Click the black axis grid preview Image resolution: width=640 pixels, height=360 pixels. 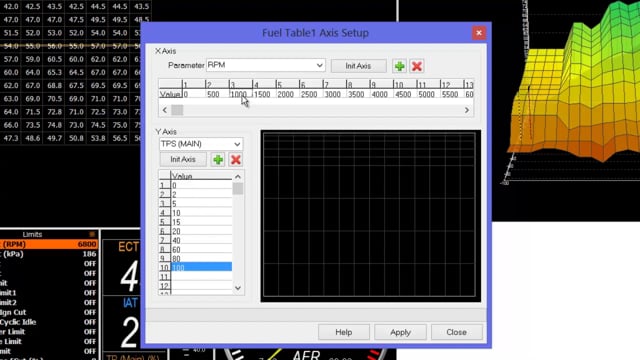371,216
